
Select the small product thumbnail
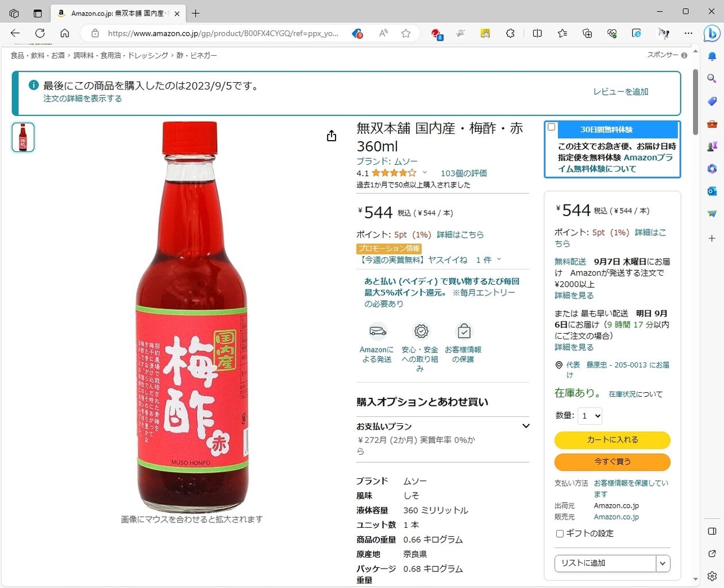tap(23, 137)
